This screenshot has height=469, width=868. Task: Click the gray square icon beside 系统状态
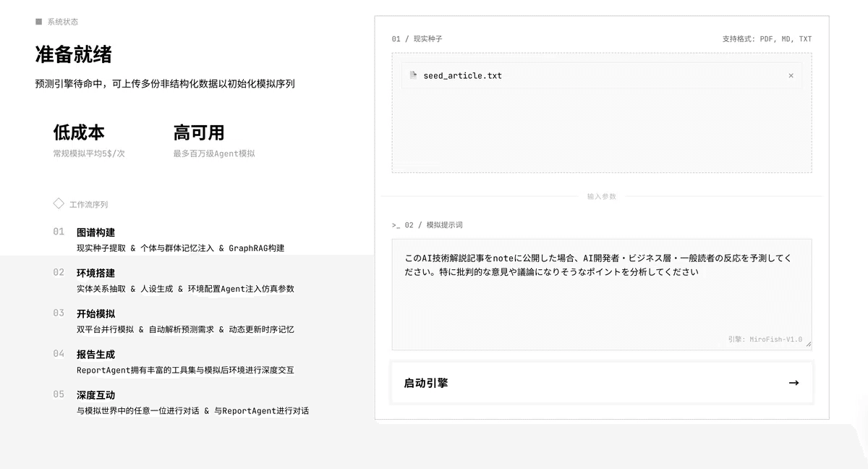pos(39,22)
